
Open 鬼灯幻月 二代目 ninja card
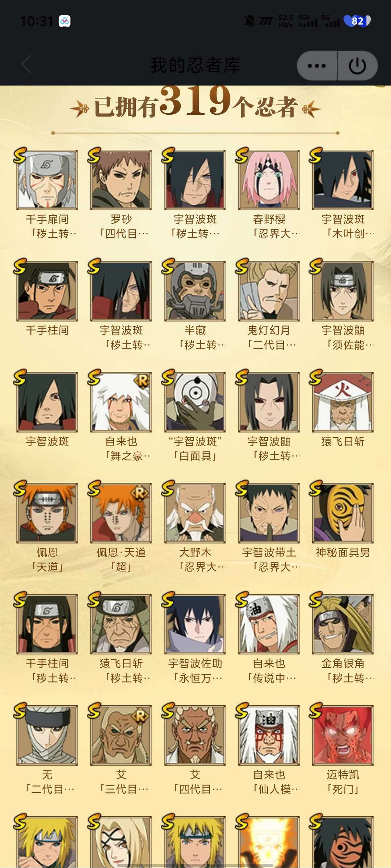click(x=269, y=291)
